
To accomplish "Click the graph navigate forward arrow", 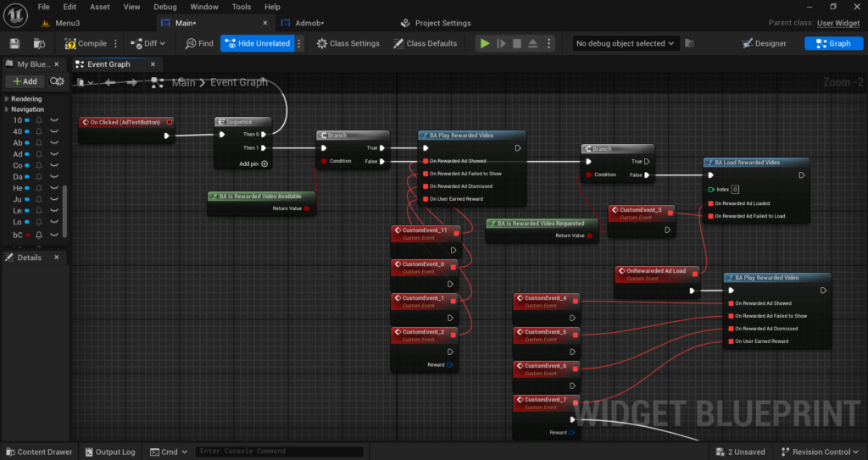I will [x=131, y=82].
